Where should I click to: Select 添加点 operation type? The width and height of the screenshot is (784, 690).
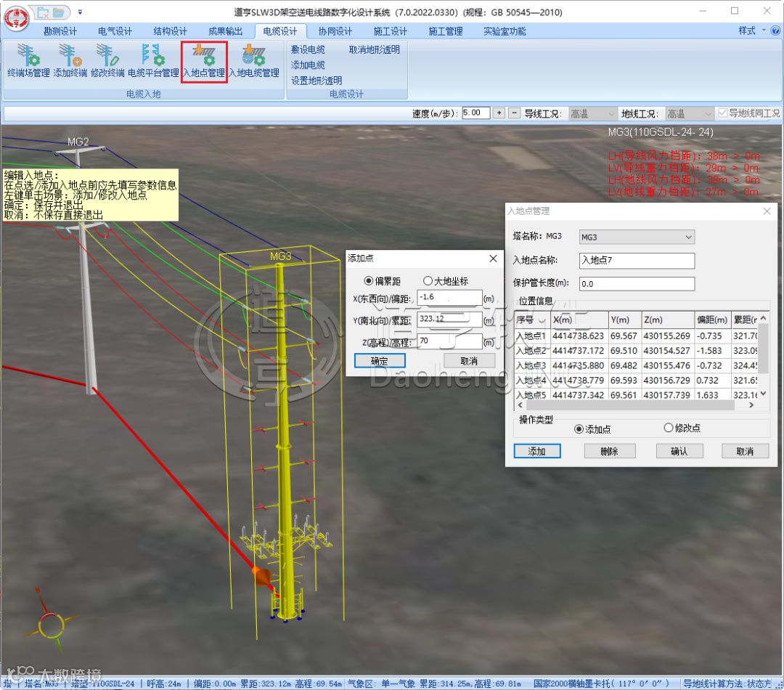[579, 429]
